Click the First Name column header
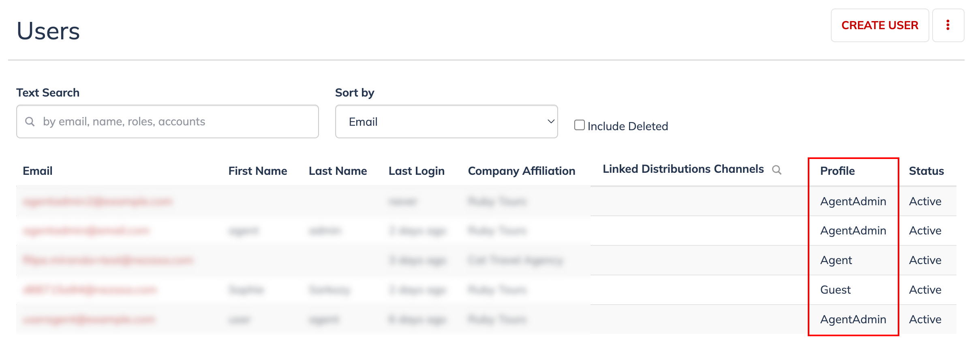980x348 pixels. [x=257, y=171]
